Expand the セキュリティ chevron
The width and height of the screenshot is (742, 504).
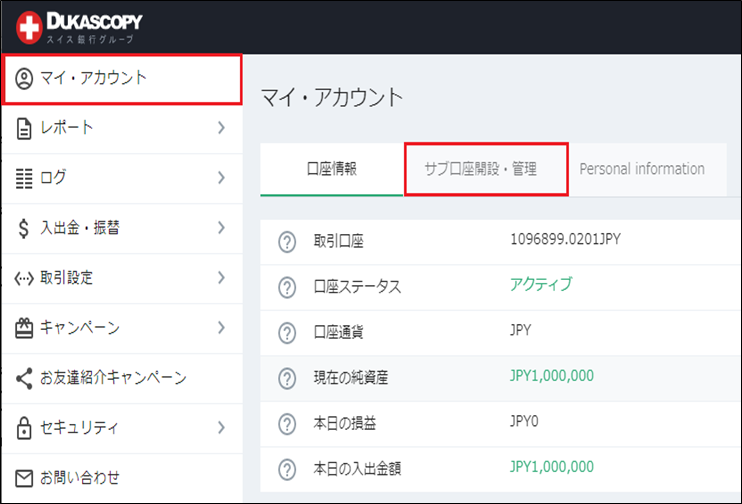[x=221, y=428]
